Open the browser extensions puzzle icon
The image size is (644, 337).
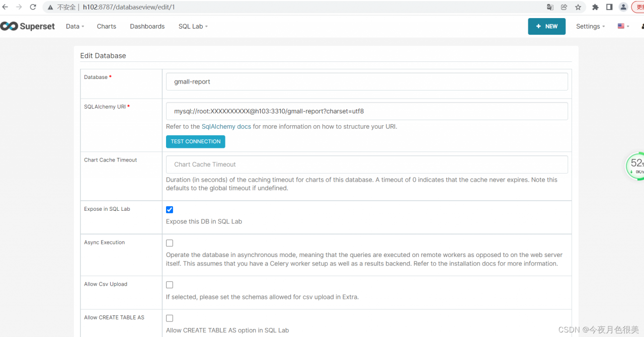pyautogui.click(x=595, y=7)
